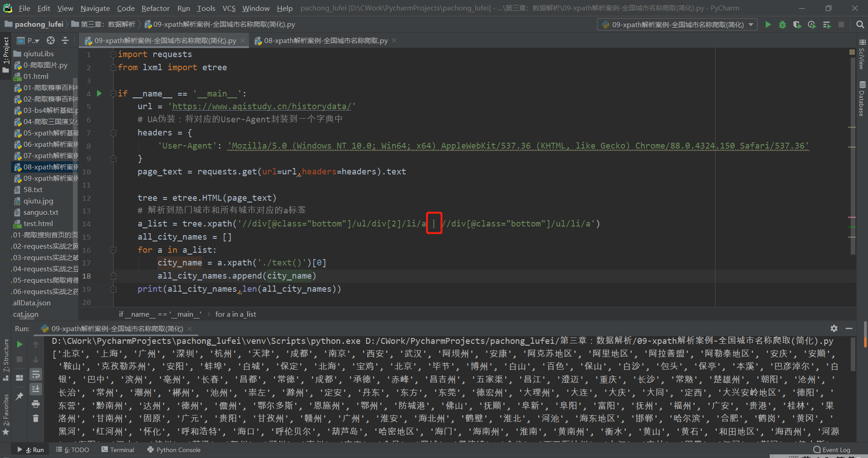Image resolution: width=868 pixels, height=458 pixels.
Task: Open the Favorites tool window stripe
Action: [5, 415]
